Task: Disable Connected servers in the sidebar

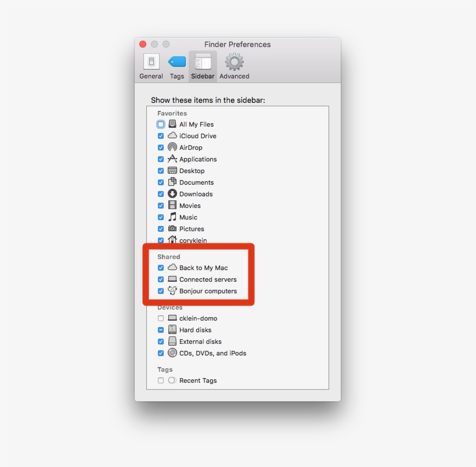Action: (161, 279)
